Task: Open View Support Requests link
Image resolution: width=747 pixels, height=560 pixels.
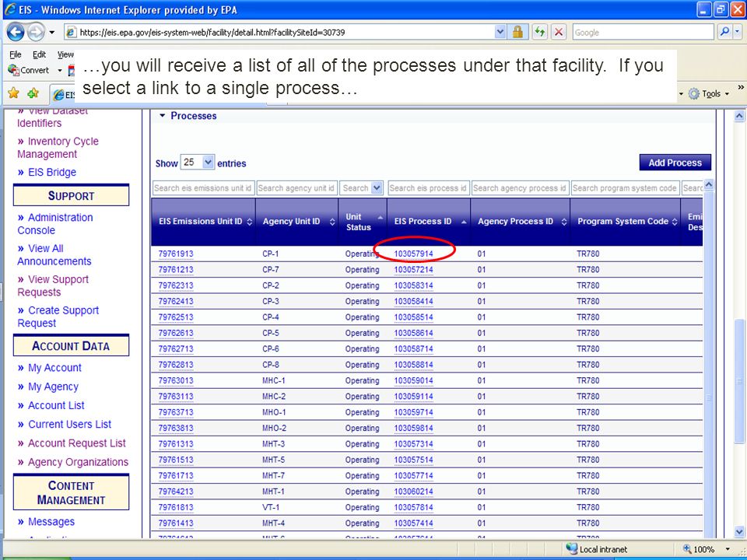Action: 53,285
